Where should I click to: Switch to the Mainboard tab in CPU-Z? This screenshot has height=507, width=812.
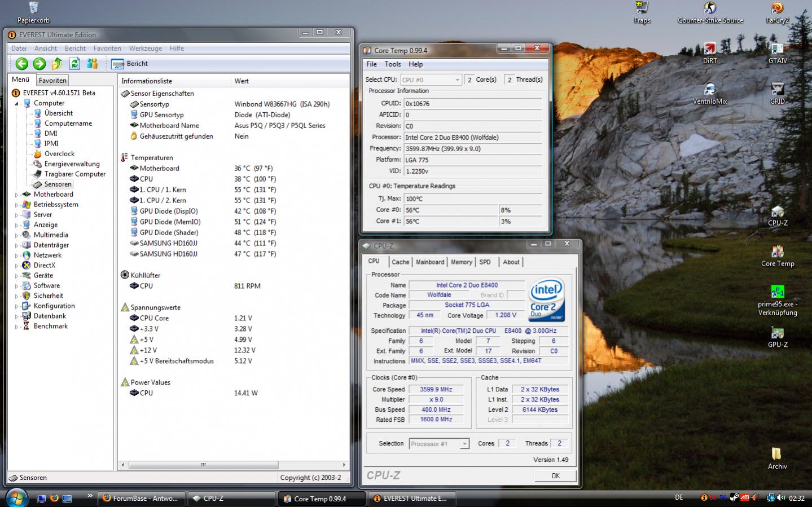coord(430,262)
